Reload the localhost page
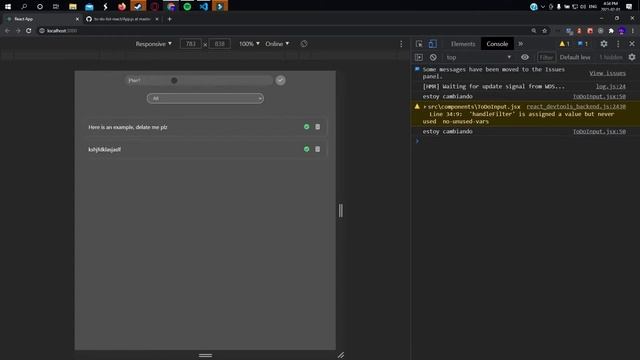This screenshot has height=360, width=640. tap(29, 31)
